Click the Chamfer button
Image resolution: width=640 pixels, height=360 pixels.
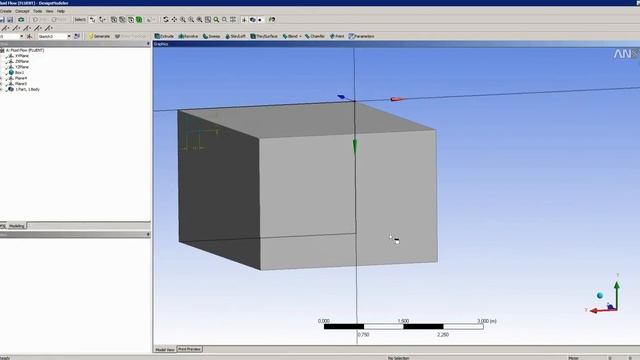coord(315,36)
